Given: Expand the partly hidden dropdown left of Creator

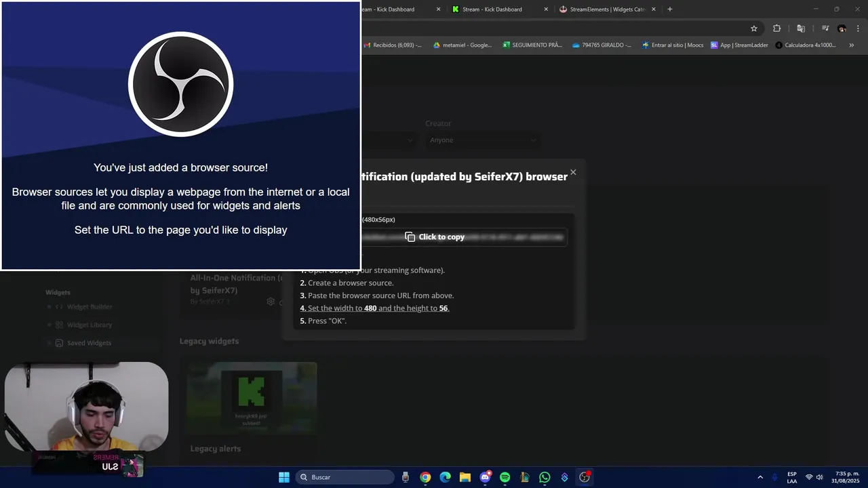Looking at the screenshot, I should [389, 140].
